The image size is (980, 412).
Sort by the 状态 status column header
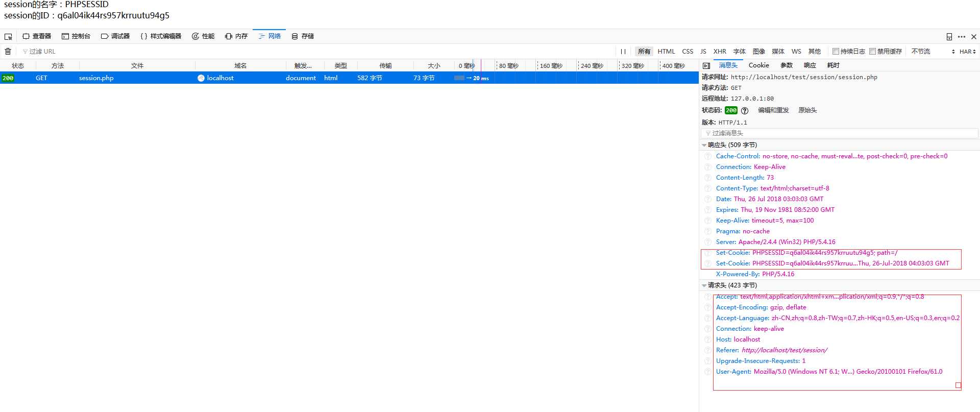pyautogui.click(x=18, y=66)
